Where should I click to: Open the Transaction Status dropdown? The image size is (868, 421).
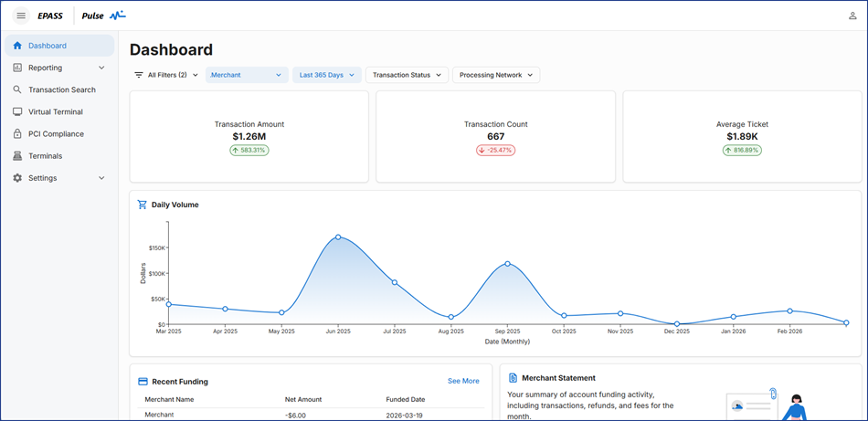point(407,75)
